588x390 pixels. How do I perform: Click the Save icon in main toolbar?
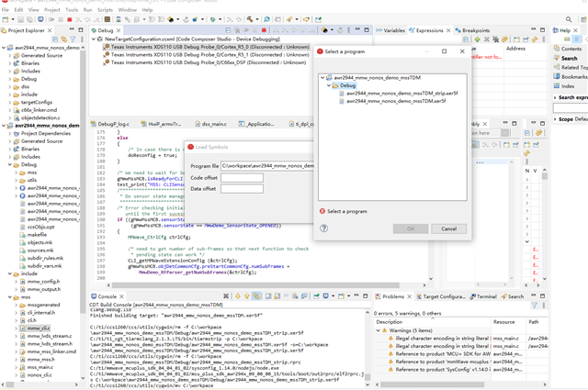(x=20, y=19)
